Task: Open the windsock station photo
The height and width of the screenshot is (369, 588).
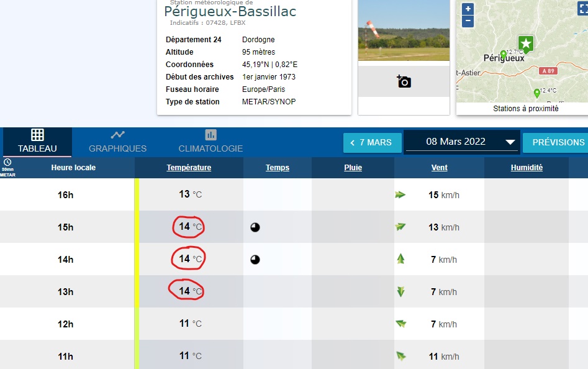Action: coord(404,30)
